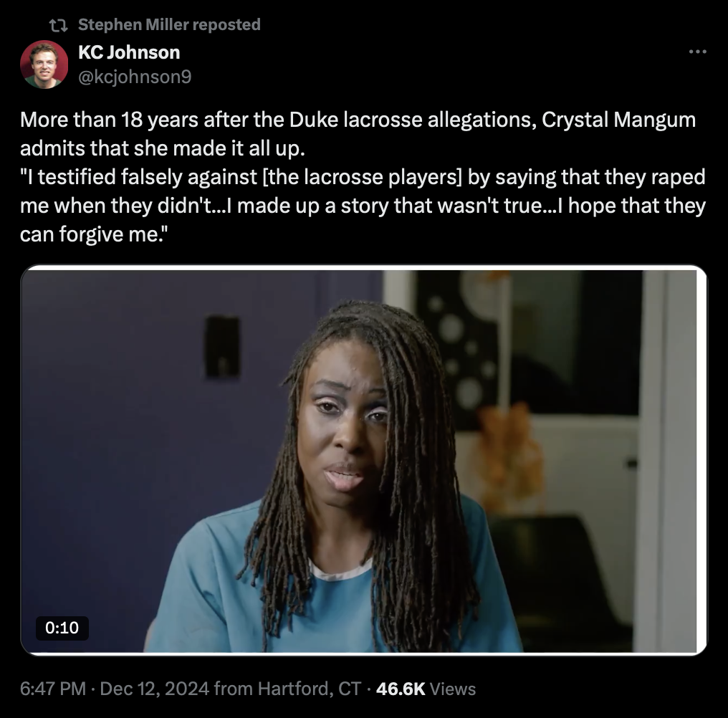Click the tweet's first line about Duke lacrosse
728x718 pixels.
pos(358,120)
